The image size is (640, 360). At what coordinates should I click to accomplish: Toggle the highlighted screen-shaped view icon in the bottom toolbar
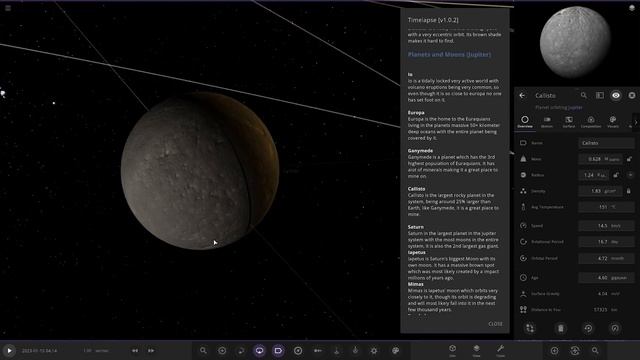click(259, 350)
